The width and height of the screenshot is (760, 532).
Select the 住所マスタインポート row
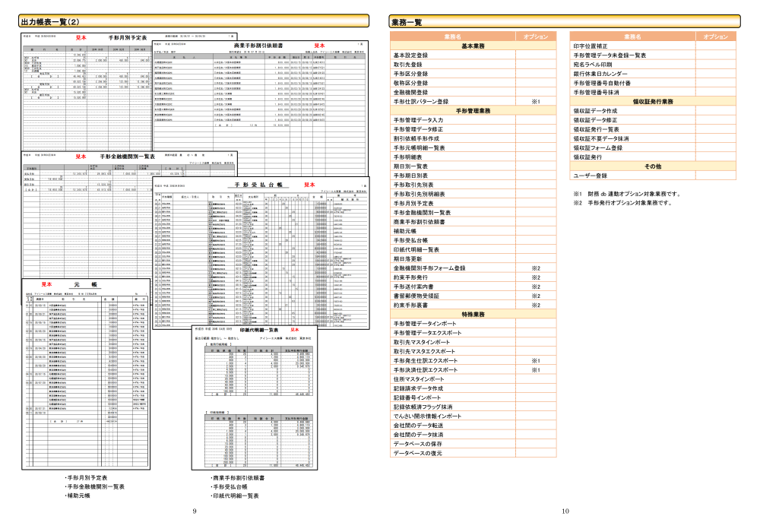(473, 379)
